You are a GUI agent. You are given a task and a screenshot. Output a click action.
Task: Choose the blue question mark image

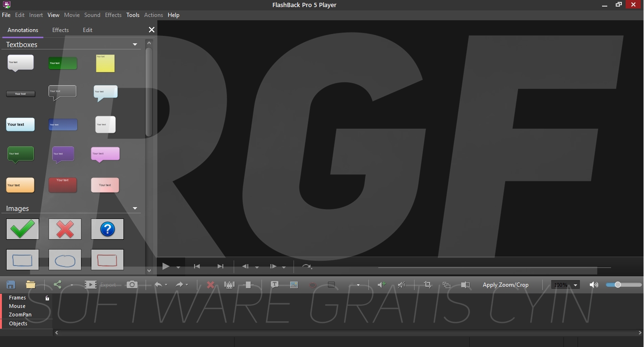[x=107, y=229]
